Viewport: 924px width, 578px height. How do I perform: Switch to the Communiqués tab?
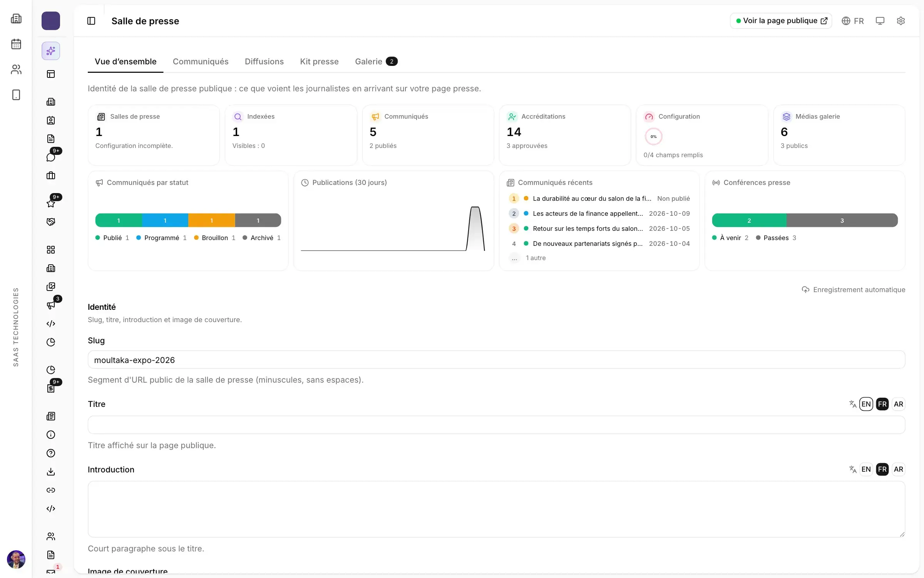point(201,62)
